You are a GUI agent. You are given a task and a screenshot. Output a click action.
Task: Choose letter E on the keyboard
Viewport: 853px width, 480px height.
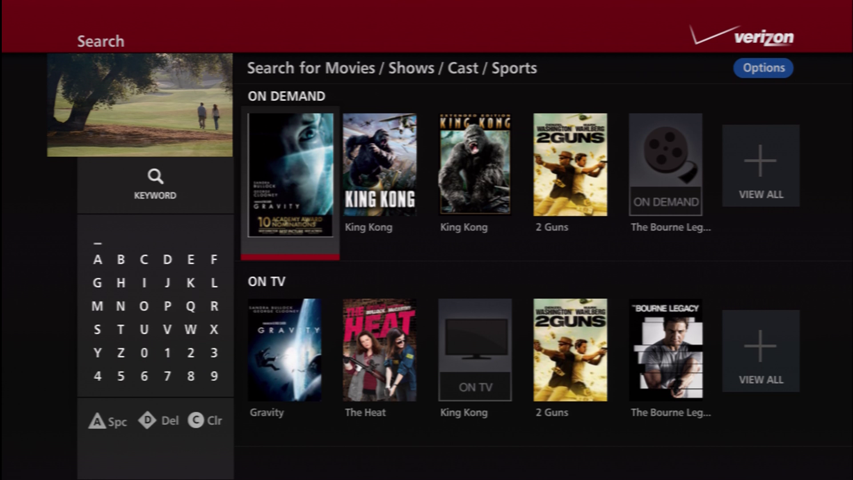(x=190, y=260)
